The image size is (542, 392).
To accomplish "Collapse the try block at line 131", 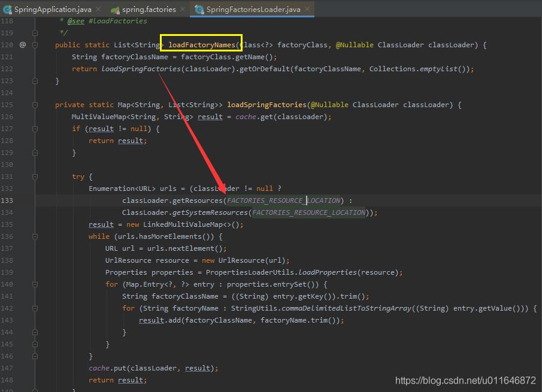I will [35, 177].
